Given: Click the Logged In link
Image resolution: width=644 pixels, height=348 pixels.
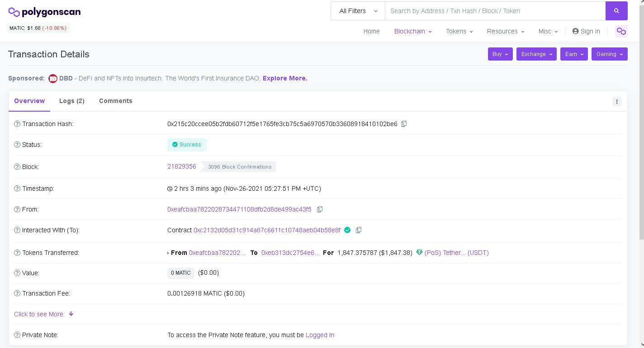Looking at the screenshot, I should click(x=320, y=335).
